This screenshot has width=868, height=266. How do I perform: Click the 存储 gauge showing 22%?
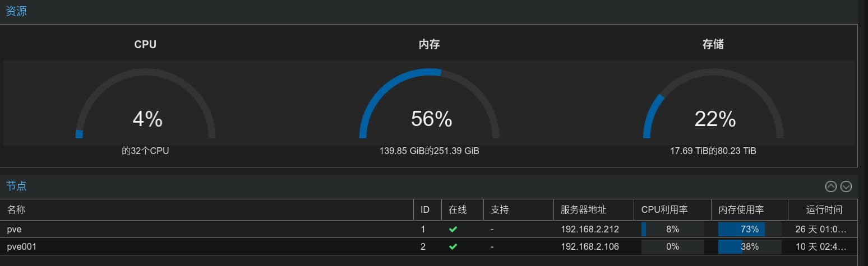(x=713, y=104)
